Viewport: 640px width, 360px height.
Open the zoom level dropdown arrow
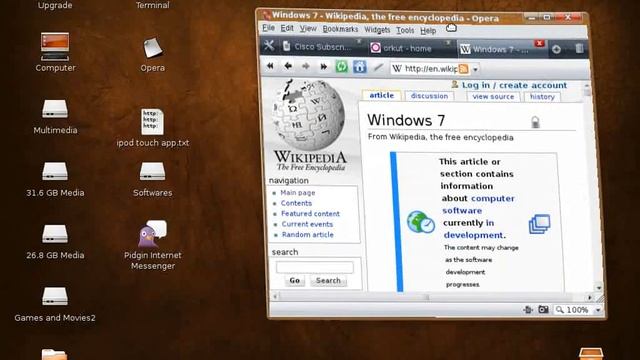point(598,311)
